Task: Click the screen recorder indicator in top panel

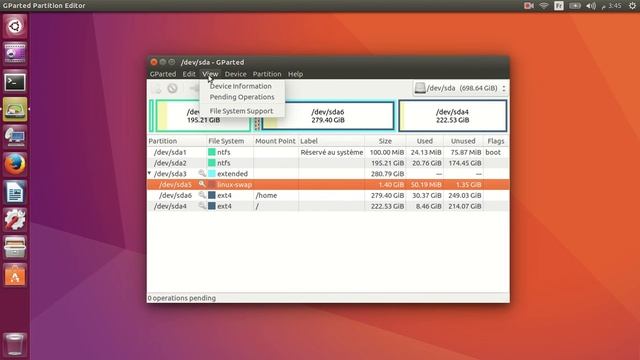Action: tap(529, 6)
